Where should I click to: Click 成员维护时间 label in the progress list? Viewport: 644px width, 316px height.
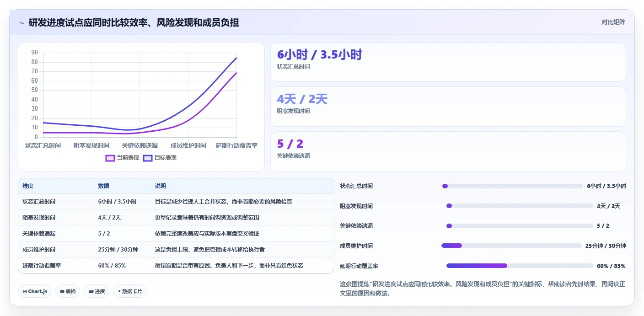(356, 246)
